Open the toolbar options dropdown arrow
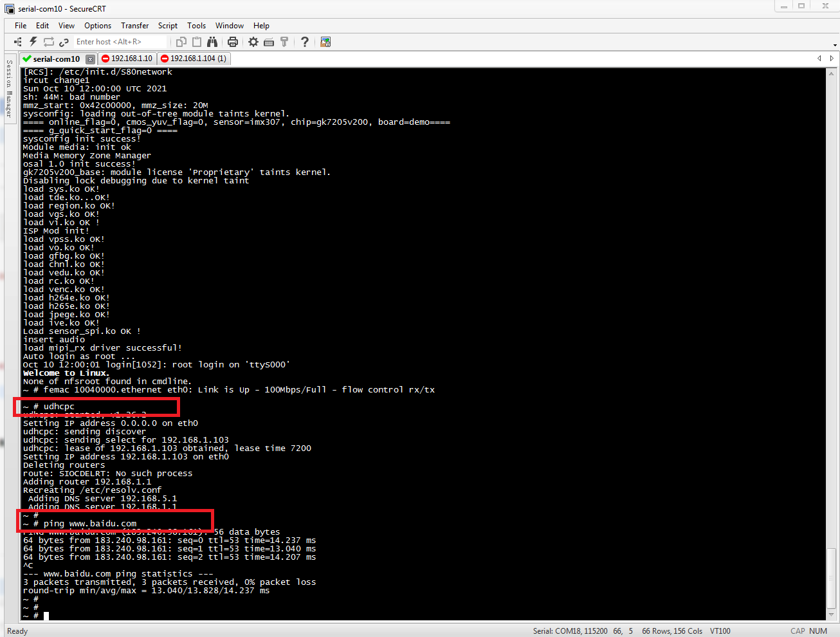Screen dimensions: 840x637 click(x=835, y=45)
